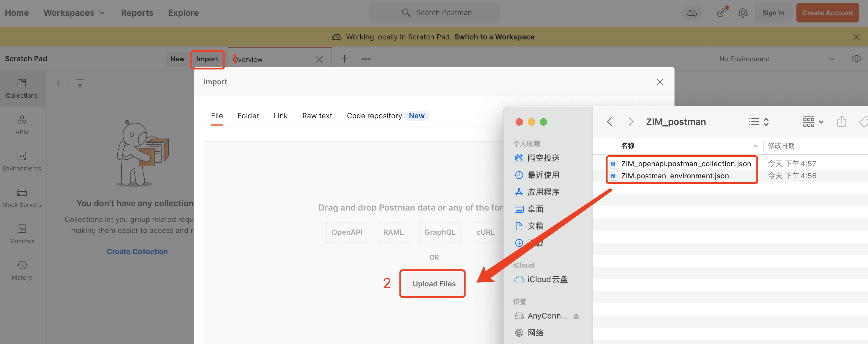Change Finder list view mode
Viewport: 868px width, 344px height.
pyautogui.click(x=759, y=122)
